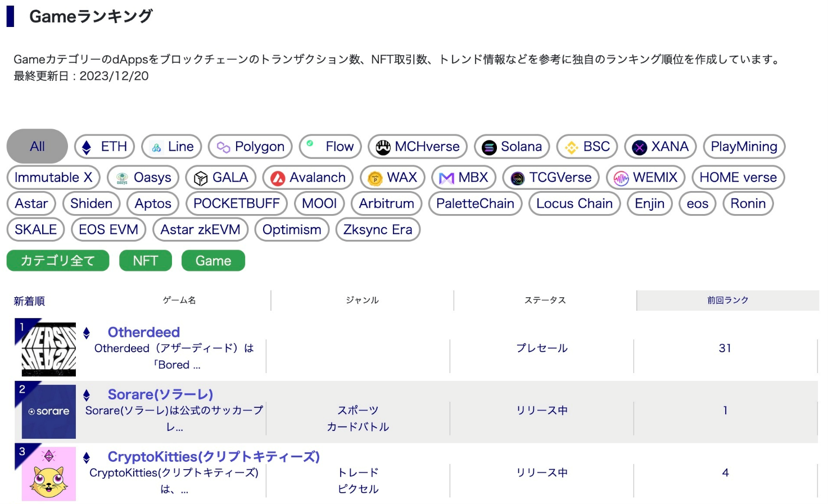
Task: Select the All blockchain filter
Action: [37, 147]
